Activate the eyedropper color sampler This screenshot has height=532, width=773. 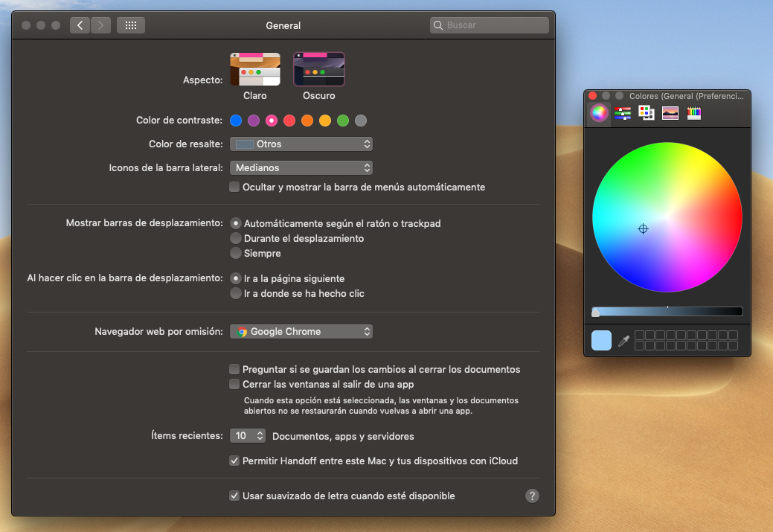(x=623, y=341)
